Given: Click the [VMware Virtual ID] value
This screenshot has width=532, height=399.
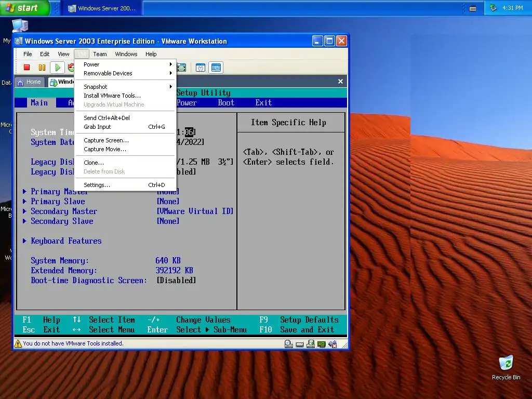Looking at the screenshot, I should (195, 211).
